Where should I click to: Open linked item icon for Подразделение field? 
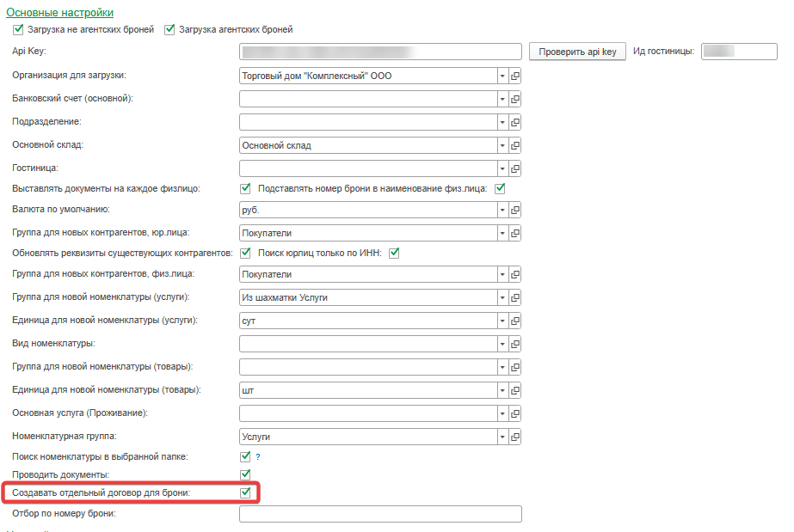pos(516,122)
